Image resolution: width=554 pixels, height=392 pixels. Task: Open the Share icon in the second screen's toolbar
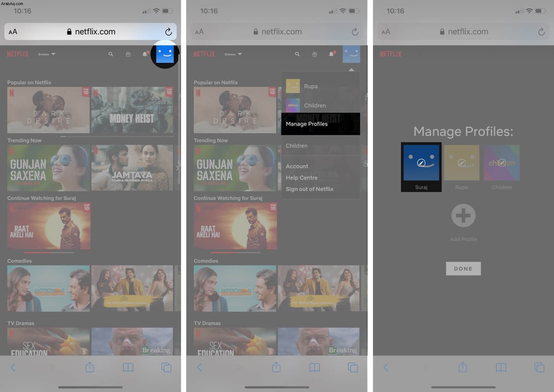tap(276, 367)
